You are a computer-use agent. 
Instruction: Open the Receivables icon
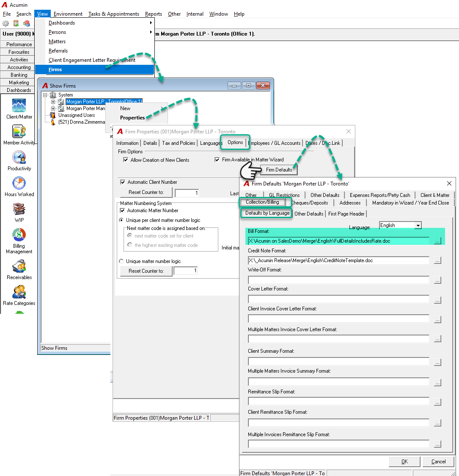click(19, 266)
